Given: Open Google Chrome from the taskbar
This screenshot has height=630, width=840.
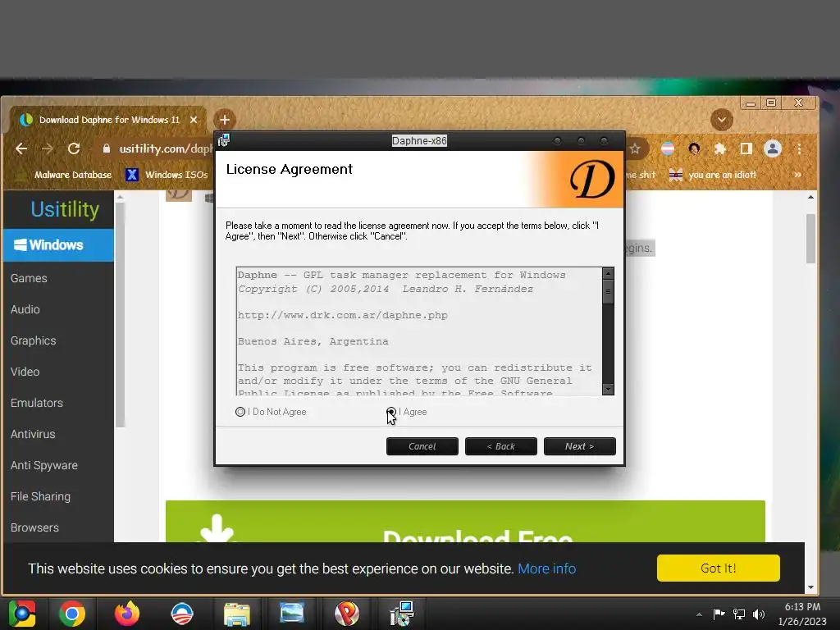Looking at the screenshot, I should 72,614.
